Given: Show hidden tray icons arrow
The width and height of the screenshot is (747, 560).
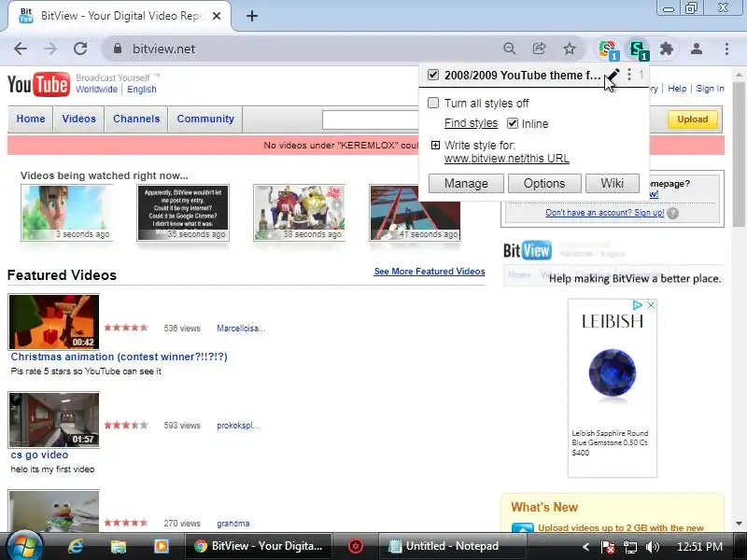Looking at the screenshot, I should pyautogui.click(x=586, y=547).
